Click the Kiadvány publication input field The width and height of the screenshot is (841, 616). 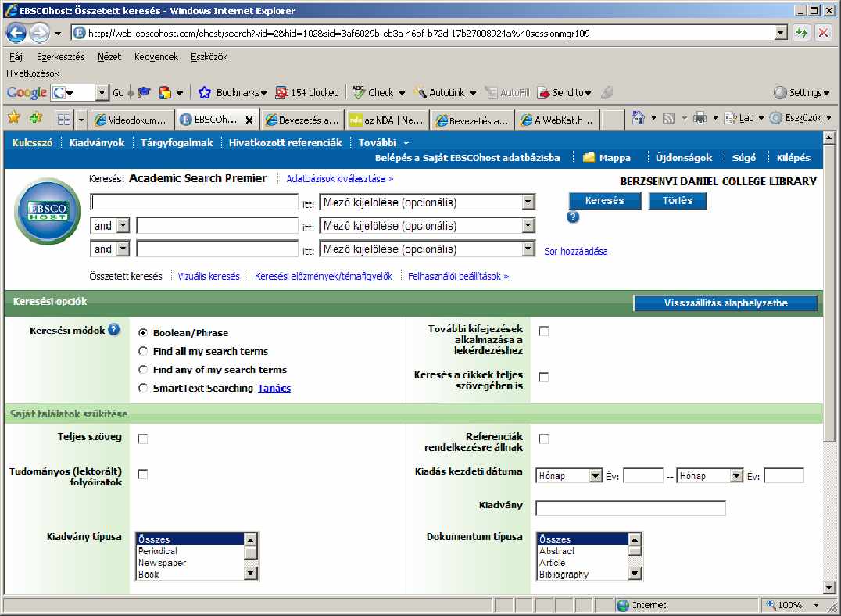click(x=631, y=507)
